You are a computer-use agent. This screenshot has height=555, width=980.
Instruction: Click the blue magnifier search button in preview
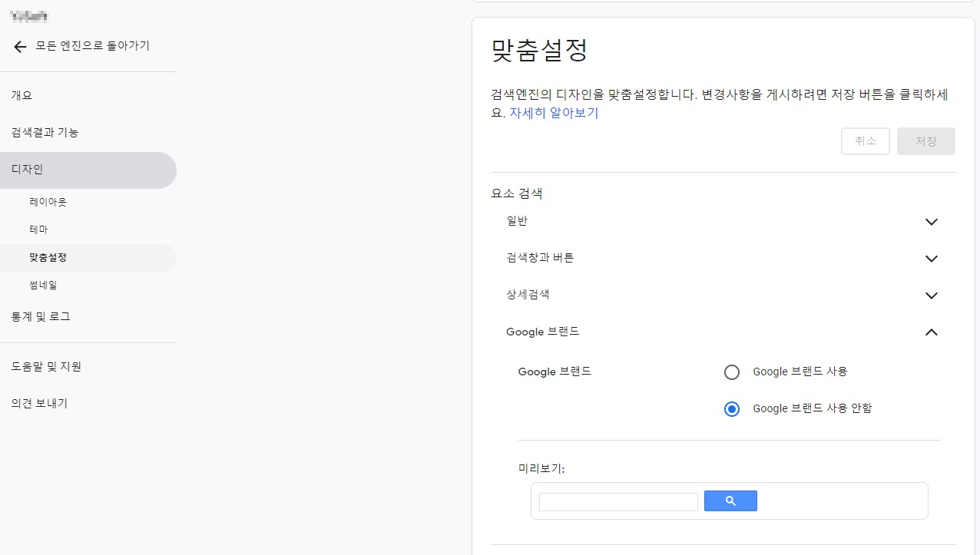click(x=730, y=501)
